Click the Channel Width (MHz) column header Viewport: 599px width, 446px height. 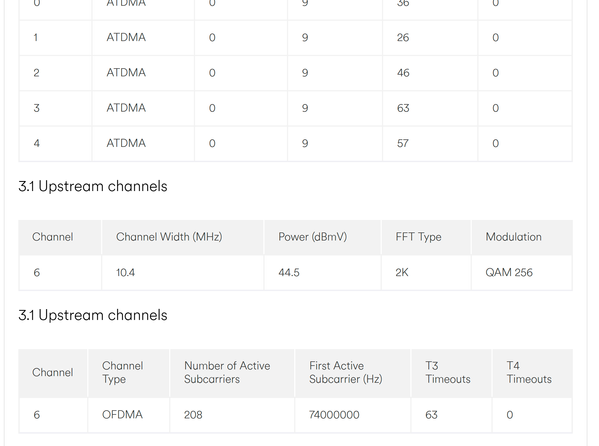pyautogui.click(x=169, y=237)
